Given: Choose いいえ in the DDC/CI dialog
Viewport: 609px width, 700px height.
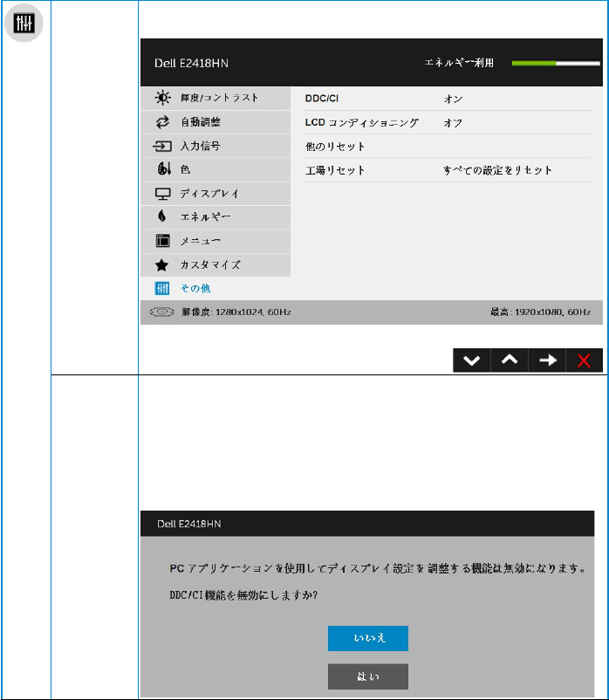Looking at the screenshot, I should [x=368, y=638].
